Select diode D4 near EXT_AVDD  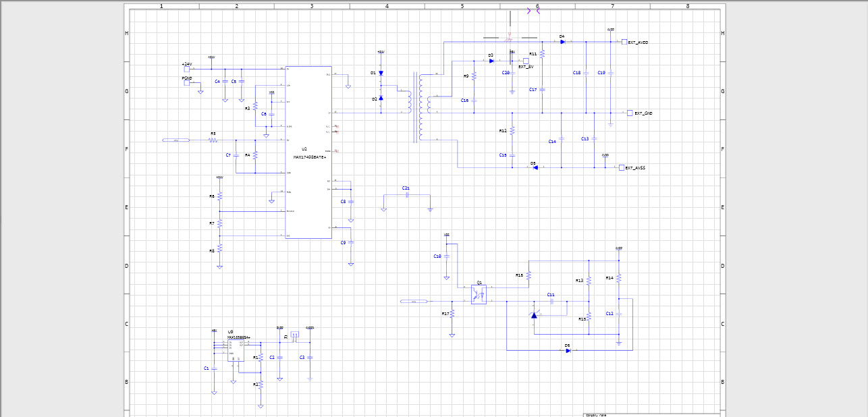pos(562,42)
